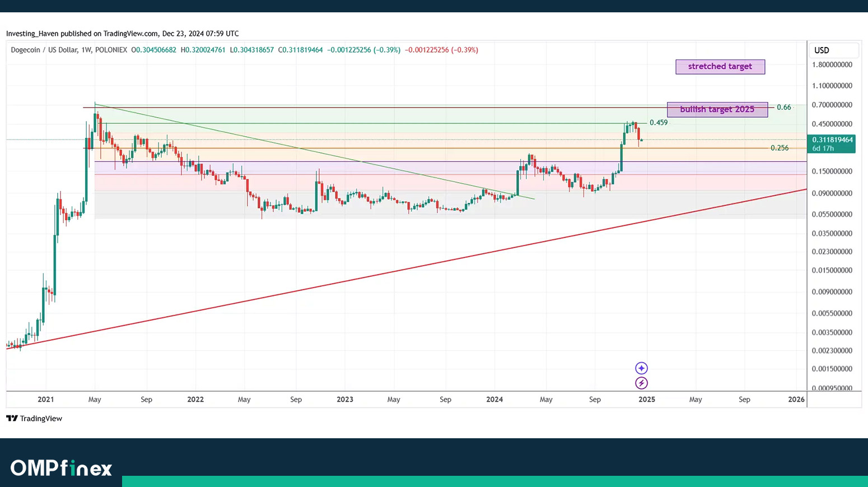The width and height of the screenshot is (868, 487).
Task: Click the 0.256 price level label
Action: 779,148
